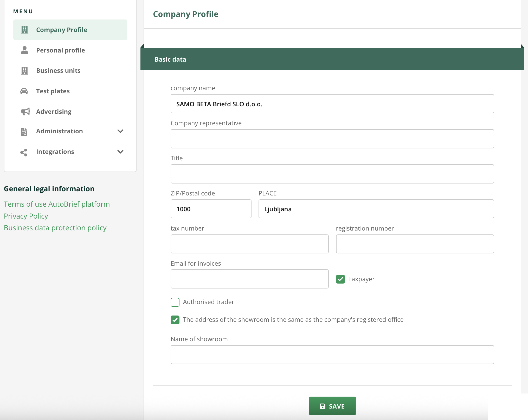Click the Advertising megaphone icon

[x=25, y=111]
